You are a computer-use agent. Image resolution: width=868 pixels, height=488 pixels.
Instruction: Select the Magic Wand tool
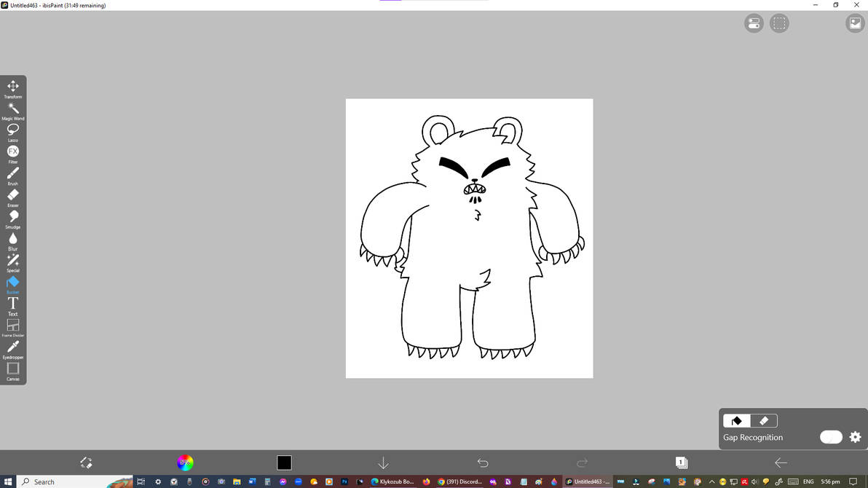point(13,109)
